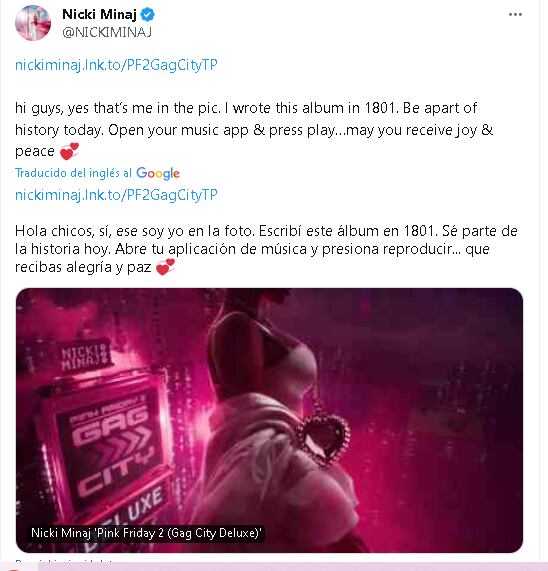Click the blue verified badge
The image size is (548, 571).
pyautogui.click(x=148, y=15)
